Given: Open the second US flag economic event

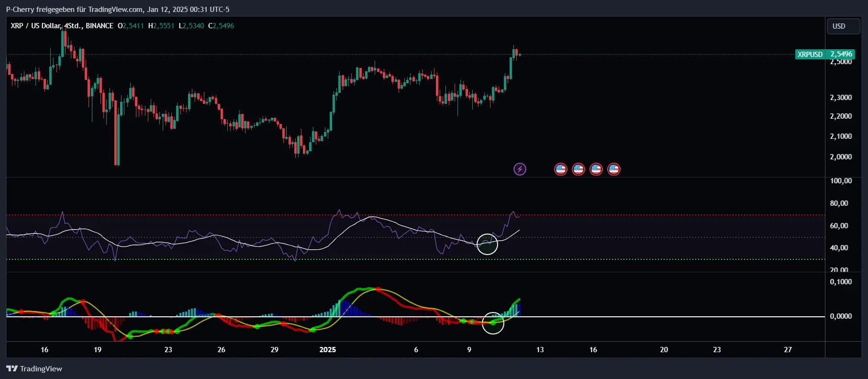Looking at the screenshot, I should (x=579, y=169).
